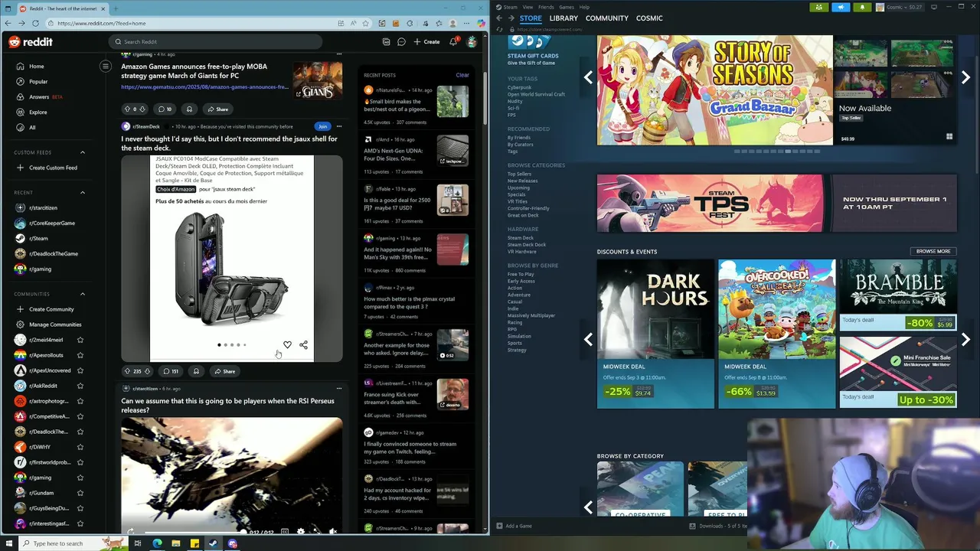Collapse the Recent section in sidebar
Screen dimensions: 980x551
83,193
